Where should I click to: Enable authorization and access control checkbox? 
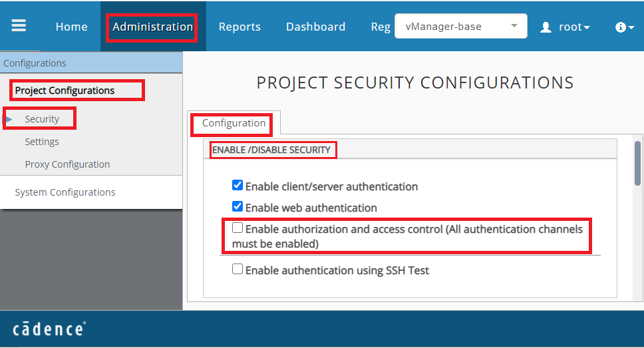(238, 228)
